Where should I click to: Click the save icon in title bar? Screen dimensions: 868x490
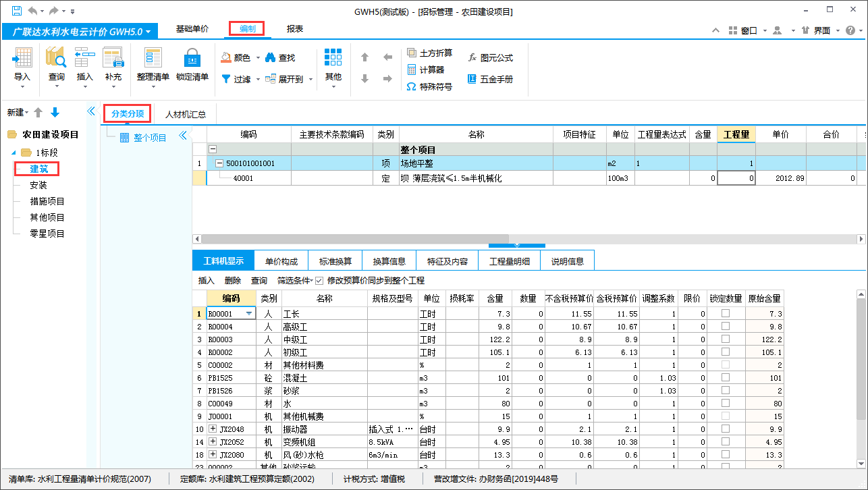(16, 11)
